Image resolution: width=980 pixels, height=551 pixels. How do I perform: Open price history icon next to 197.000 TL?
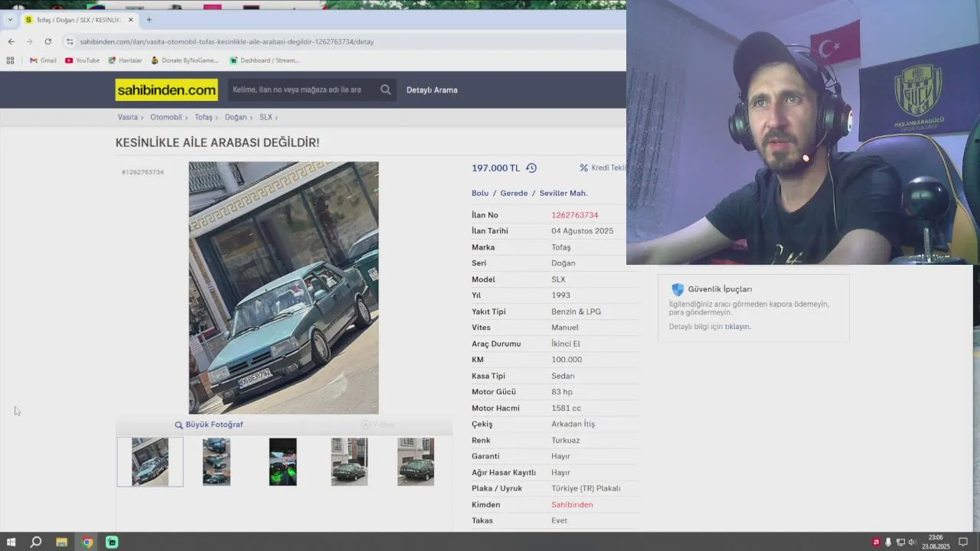(x=531, y=168)
